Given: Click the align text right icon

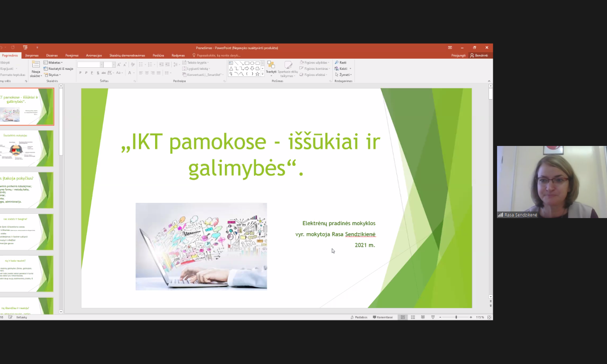Looking at the screenshot, I should click(153, 73).
